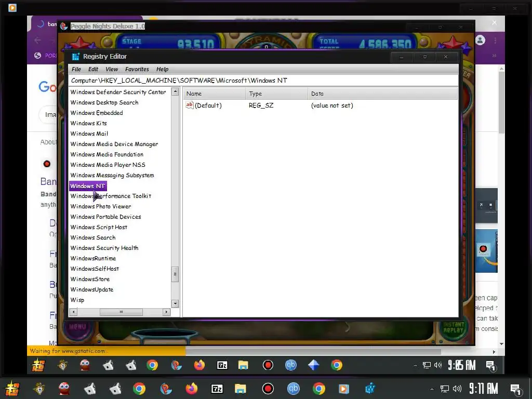The height and width of the screenshot is (399, 532).
Task: Open Firefox on the 9:11 AM taskbar
Action: (191, 389)
